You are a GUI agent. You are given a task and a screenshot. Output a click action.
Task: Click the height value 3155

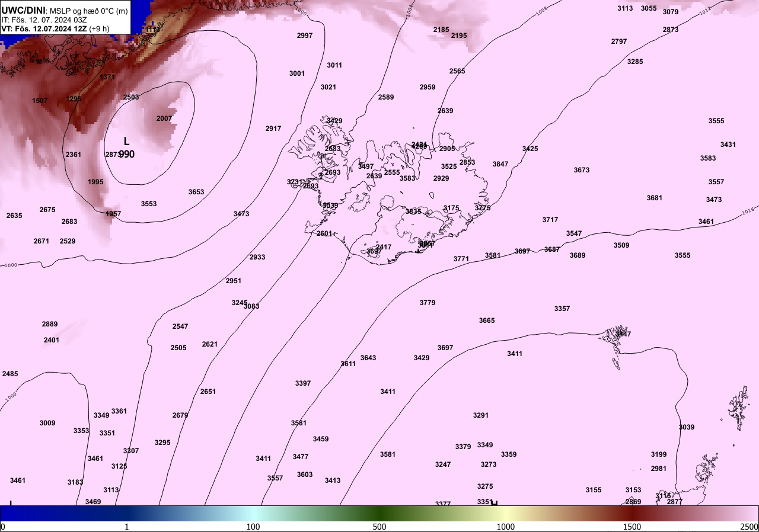coord(594,490)
